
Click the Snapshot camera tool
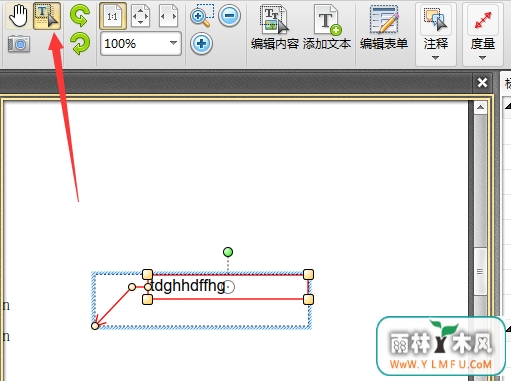(x=19, y=44)
